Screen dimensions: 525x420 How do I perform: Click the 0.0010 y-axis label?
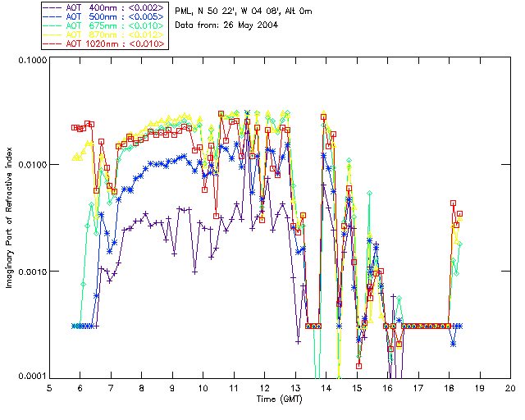[32, 272]
